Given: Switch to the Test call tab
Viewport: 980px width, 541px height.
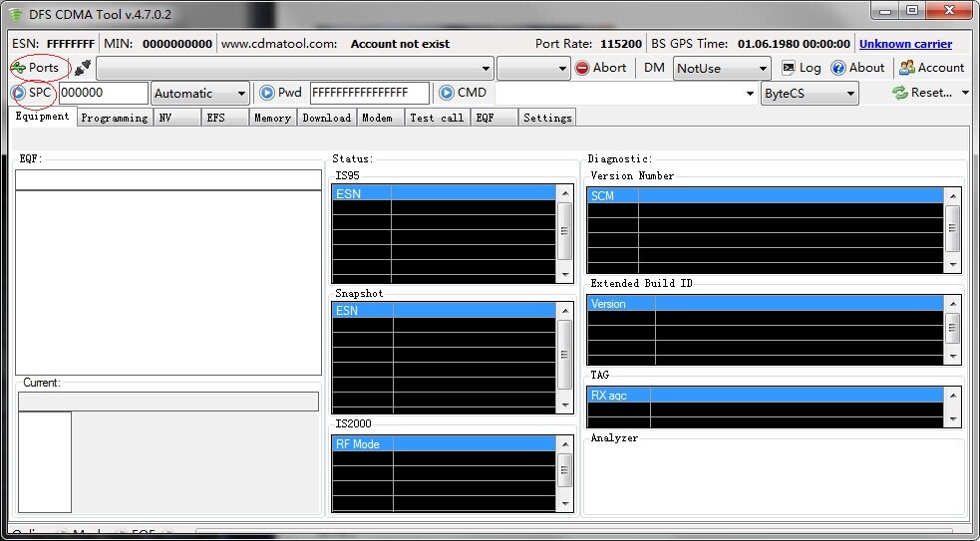Looking at the screenshot, I should (437, 118).
